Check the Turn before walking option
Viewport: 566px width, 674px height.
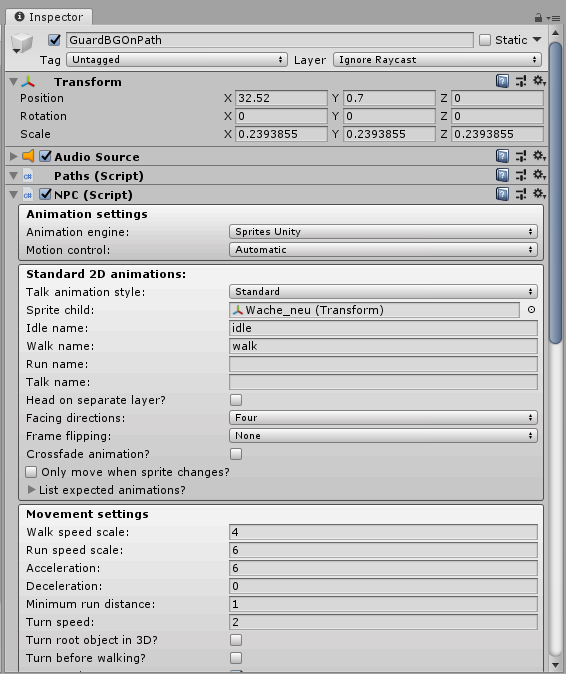click(236, 658)
